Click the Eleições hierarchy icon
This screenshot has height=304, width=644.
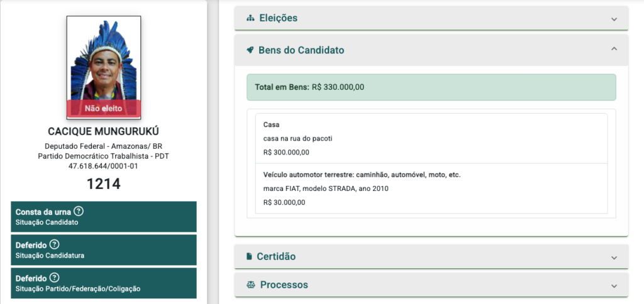click(250, 18)
